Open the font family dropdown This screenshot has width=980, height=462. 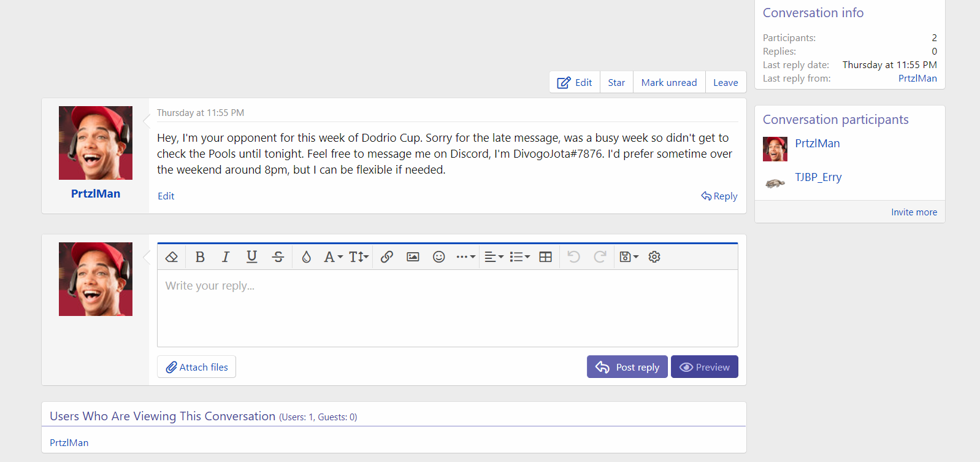point(333,257)
